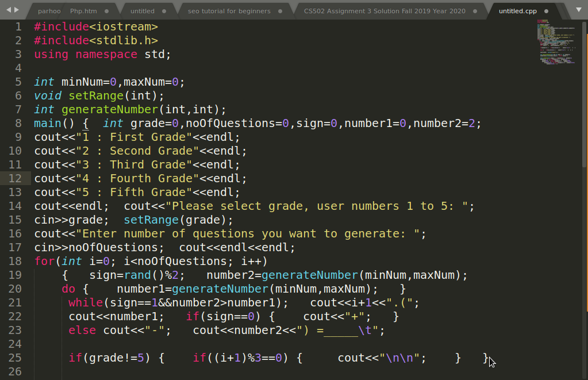The width and height of the screenshot is (588, 380).
Task: Close the seo tutorial tab via dot
Action: coord(280,11)
